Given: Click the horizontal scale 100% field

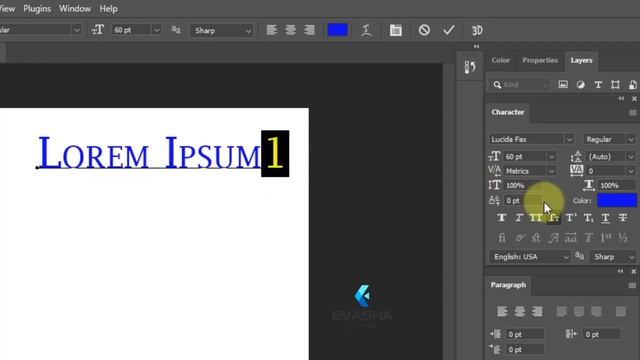Looking at the screenshot, I should [x=617, y=185].
